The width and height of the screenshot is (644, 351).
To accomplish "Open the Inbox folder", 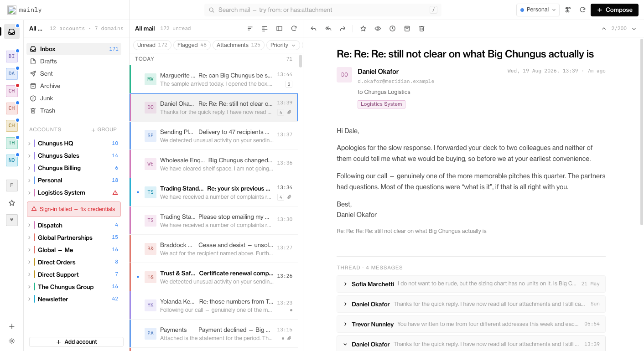I will point(74,49).
